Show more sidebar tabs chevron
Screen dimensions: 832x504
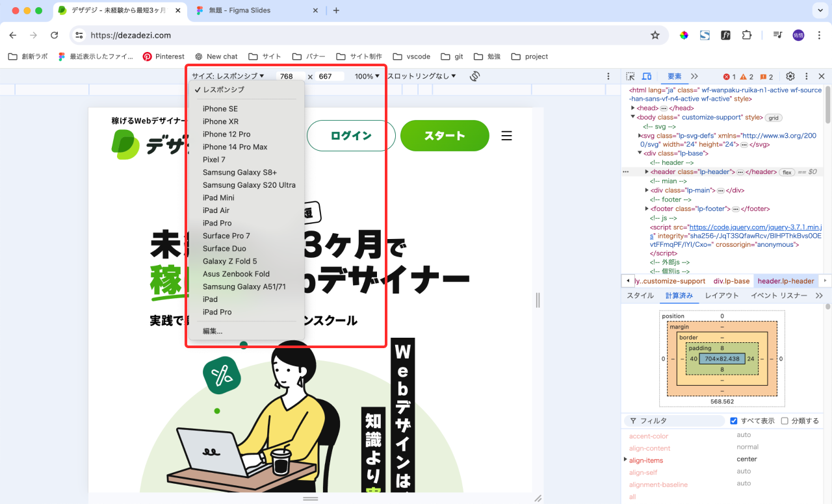(819, 296)
